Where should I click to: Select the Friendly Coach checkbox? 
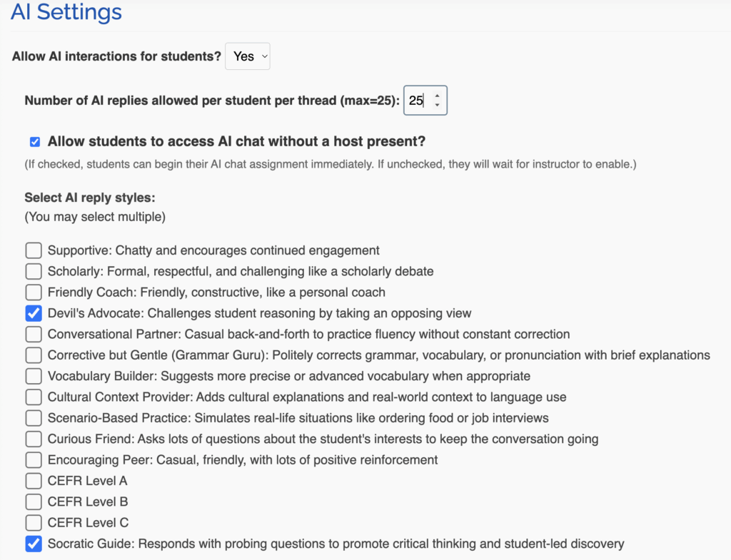[x=34, y=292]
